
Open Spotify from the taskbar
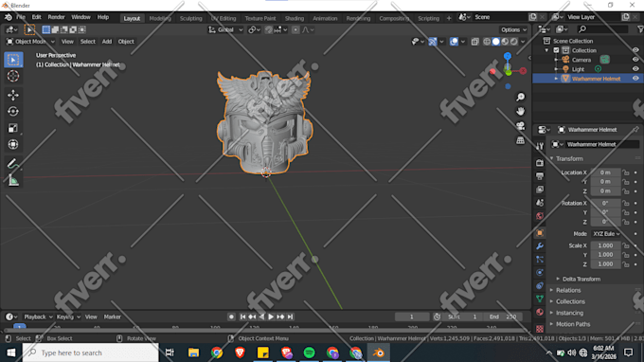click(x=310, y=353)
